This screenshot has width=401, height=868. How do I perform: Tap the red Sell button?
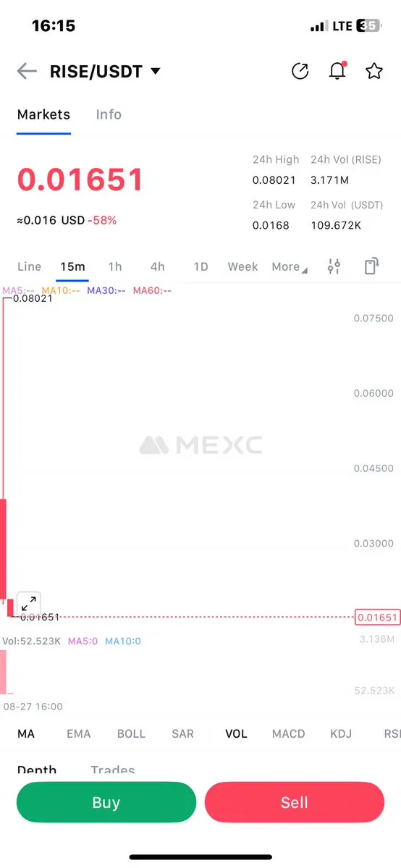(x=295, y=803)
